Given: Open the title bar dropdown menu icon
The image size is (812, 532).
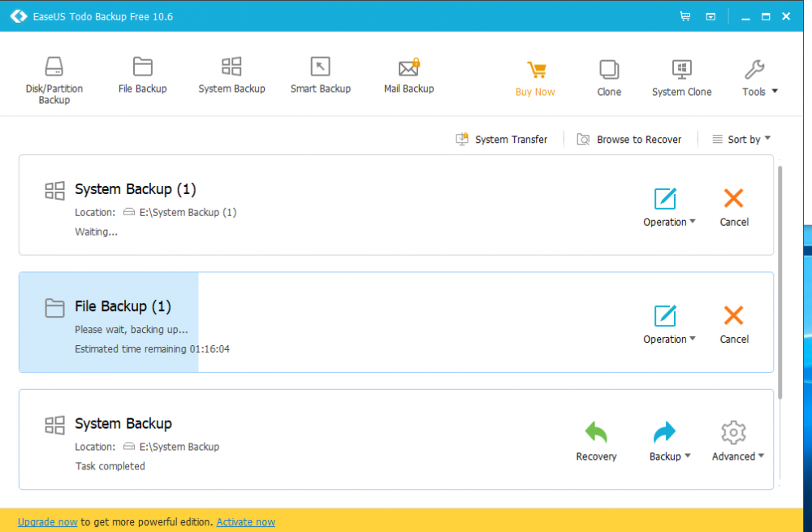Looking at the screenshot, I should [x=710, y=16].
